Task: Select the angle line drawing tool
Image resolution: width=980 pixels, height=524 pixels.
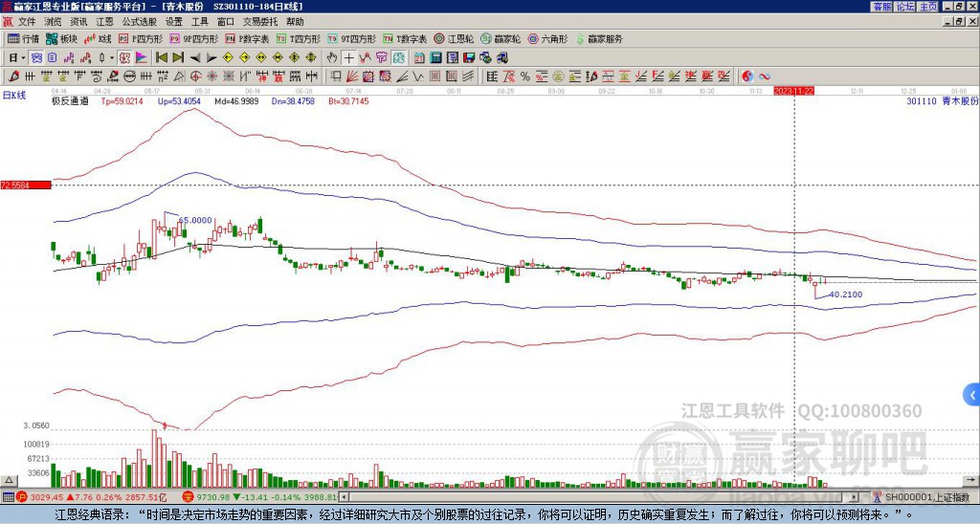Action: click(402, 76)
